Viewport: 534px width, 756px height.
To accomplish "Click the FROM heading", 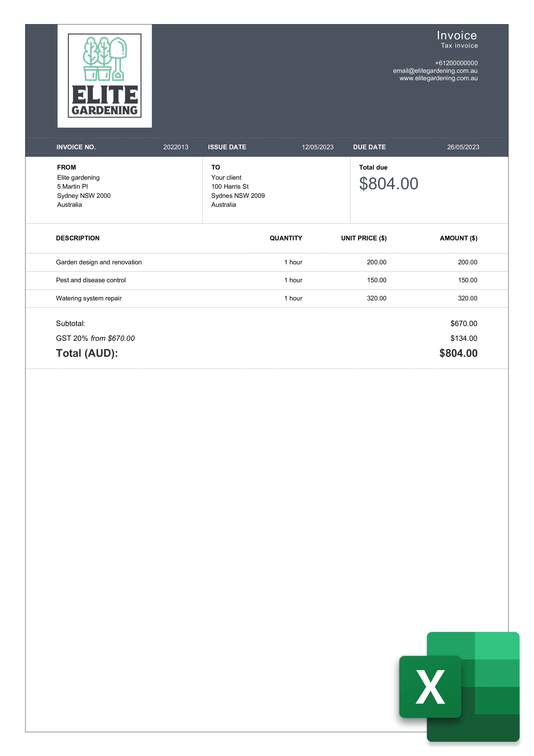I will pyautogui.click(x=67, y=167).
